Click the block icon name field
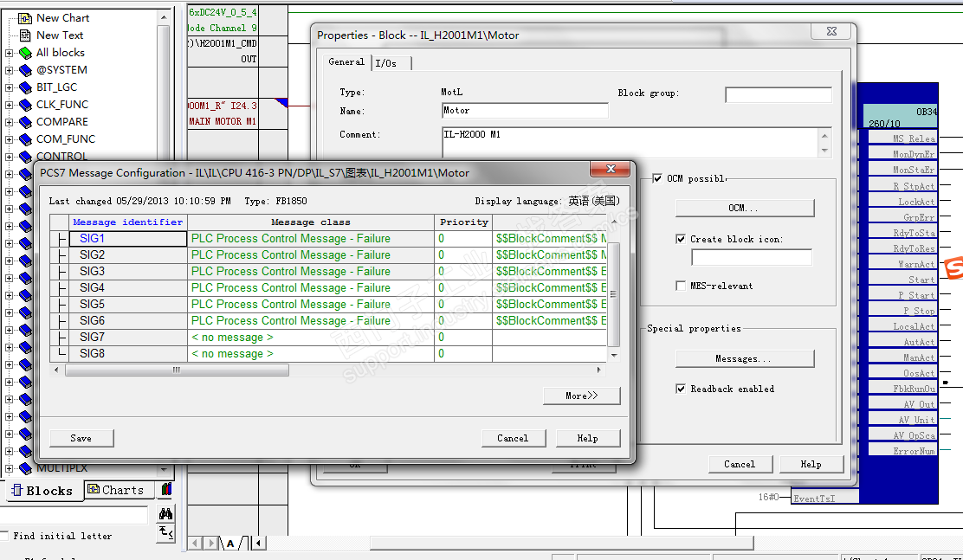This screenshot has height=560, width=963. tap(752, 257)
